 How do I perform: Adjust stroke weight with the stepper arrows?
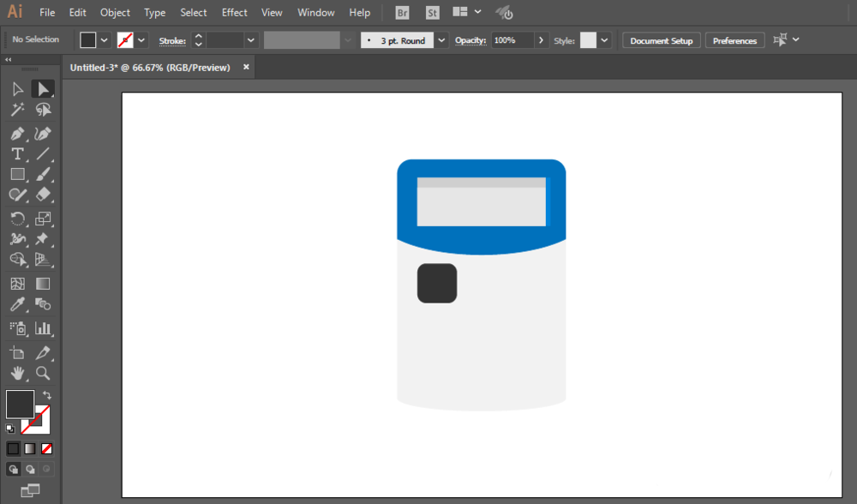point(199,40)
